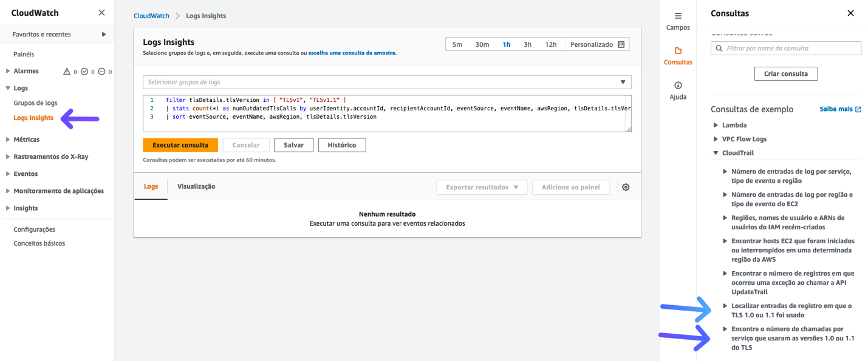Image resolution: width=868 pixels, height=361 pixels.
Task: Open Logs Insights in the sidebar
Action: [x=33, y=118]
